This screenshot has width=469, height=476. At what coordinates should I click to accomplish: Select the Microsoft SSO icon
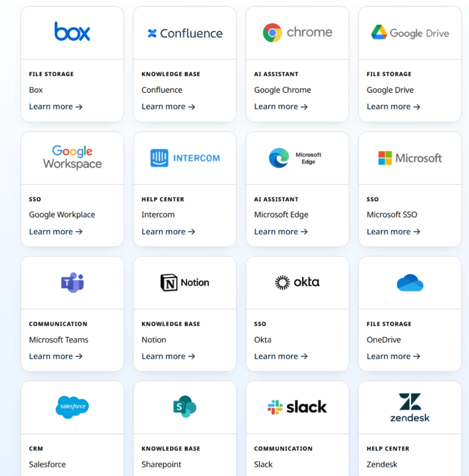[x=409, y=158]
